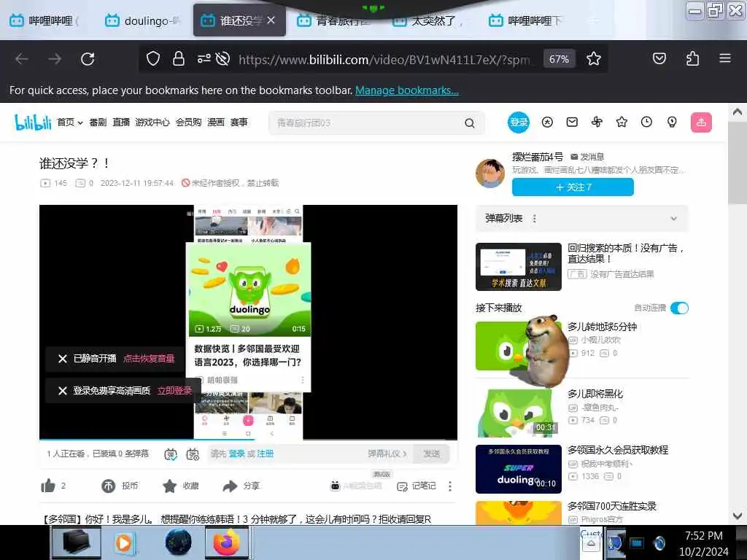
Task: Click the search input field
Action: pyautogui.click(x=367, y=123)
